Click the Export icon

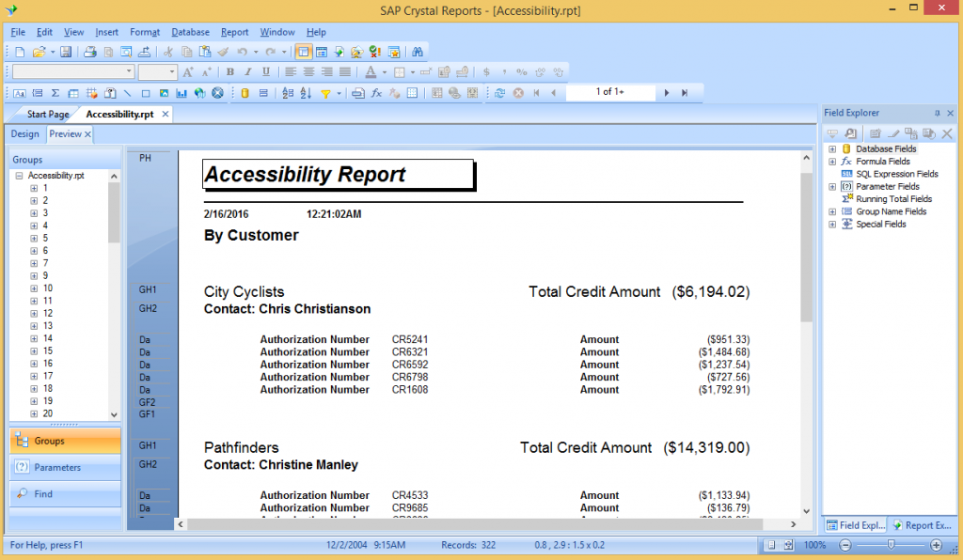(144, 52)
